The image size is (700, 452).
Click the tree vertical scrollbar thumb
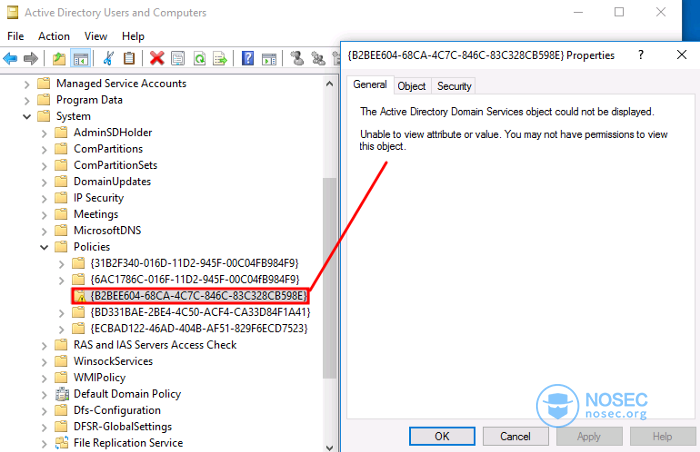(x=329, y=278)
